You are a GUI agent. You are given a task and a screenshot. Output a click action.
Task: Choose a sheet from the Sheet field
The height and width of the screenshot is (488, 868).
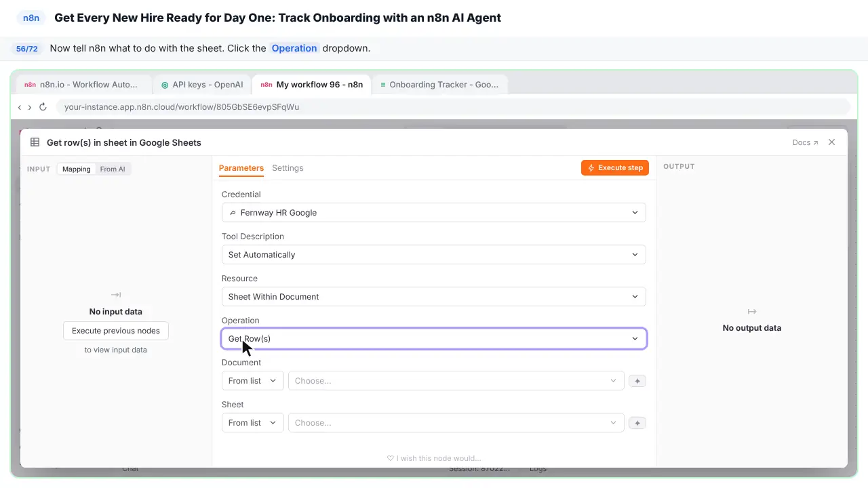tap(456, 423)
